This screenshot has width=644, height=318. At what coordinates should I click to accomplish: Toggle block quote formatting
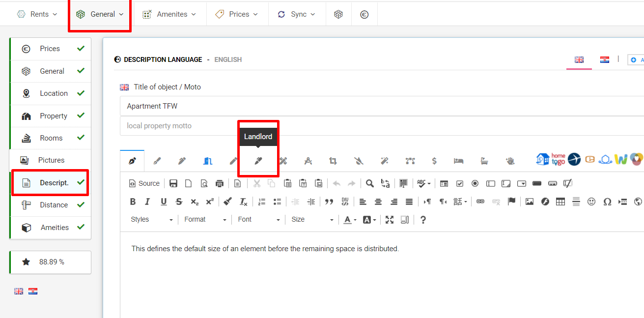coord(329,202)
